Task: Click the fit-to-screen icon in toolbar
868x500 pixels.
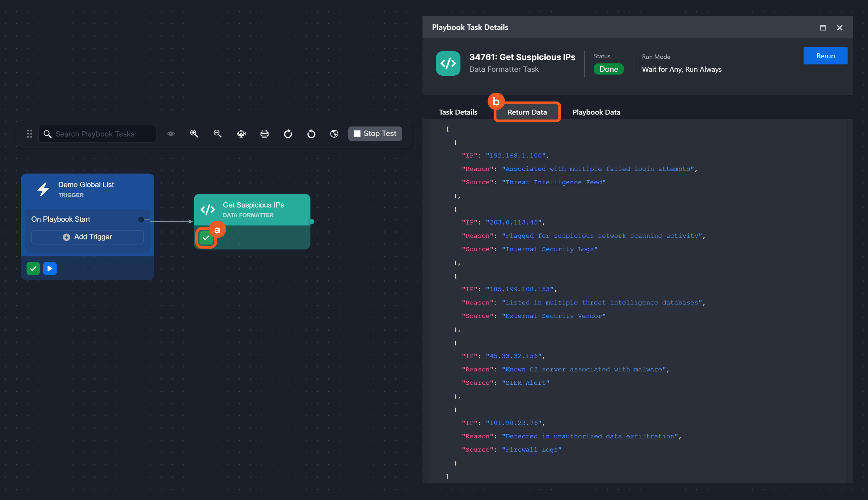Action: pyautogui.click(x=241, y=134)
